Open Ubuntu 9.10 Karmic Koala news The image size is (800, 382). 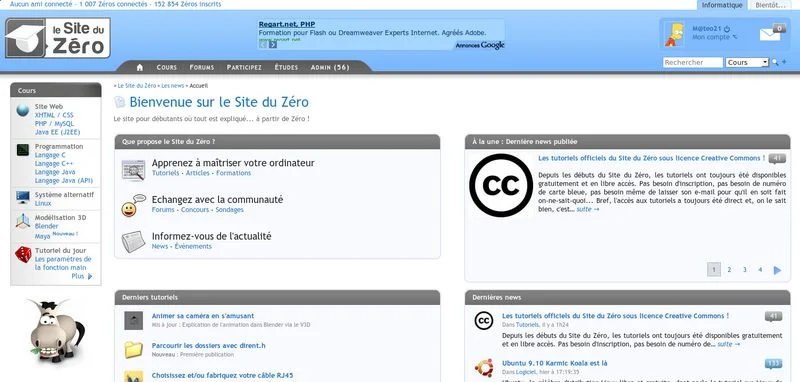555,363
